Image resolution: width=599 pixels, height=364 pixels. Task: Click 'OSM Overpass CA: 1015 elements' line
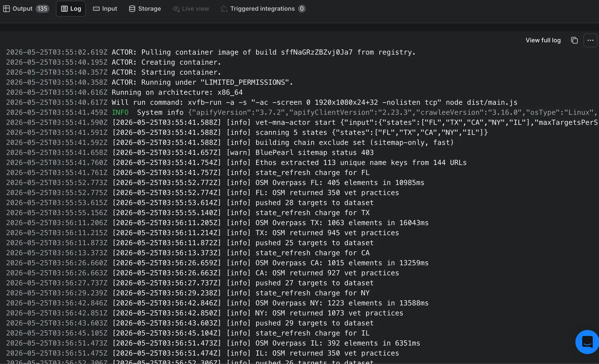click(x=217, y=263)
